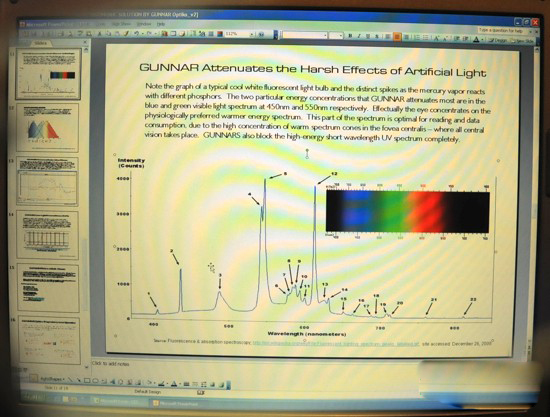Screen dimensions: 550x417
Task: Toggle Italic formatting
Action: [x=359, y=36]
